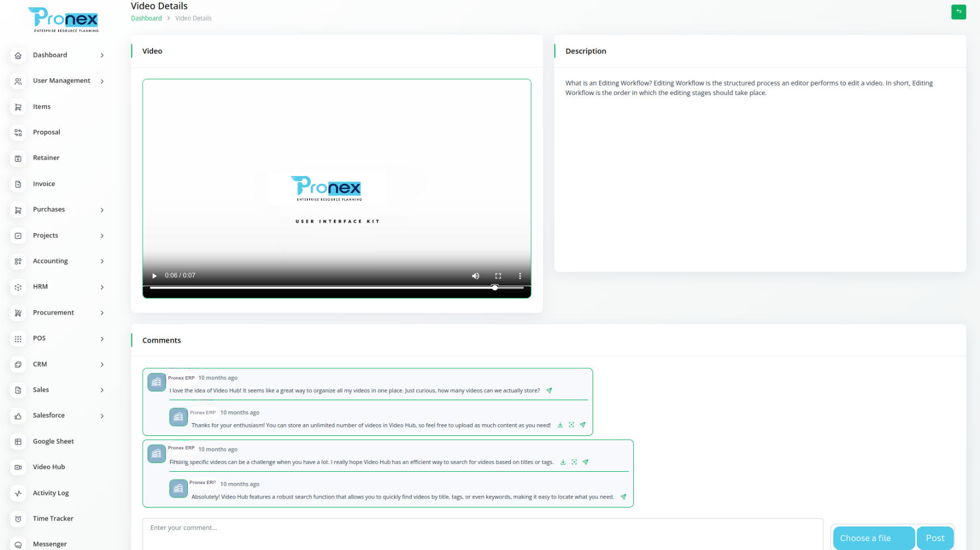Click the Post comment button

(x=935, y=538)
